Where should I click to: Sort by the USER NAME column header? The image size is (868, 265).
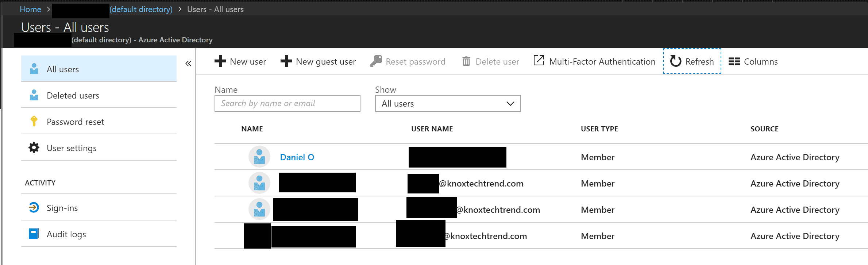[432, 129]
